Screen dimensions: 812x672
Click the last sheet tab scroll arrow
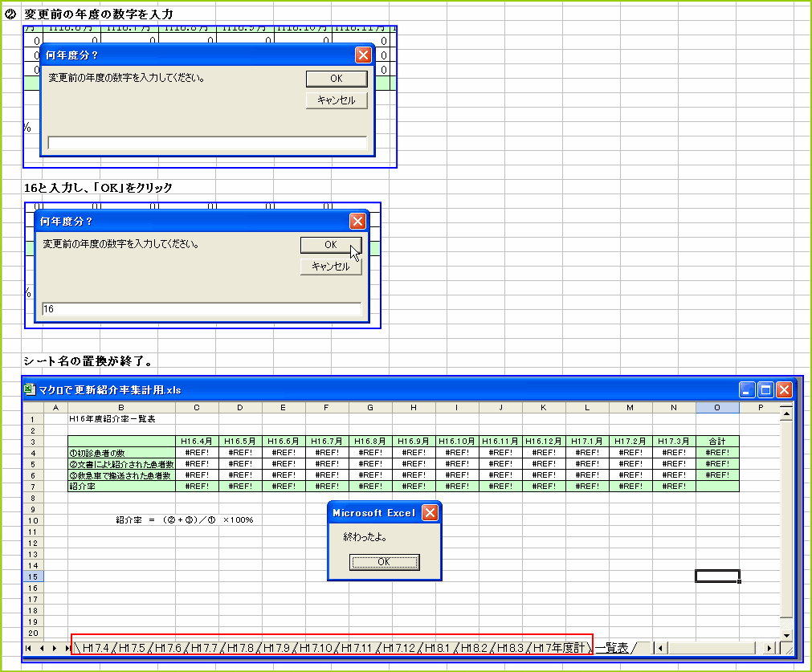[x=66, y=648]
